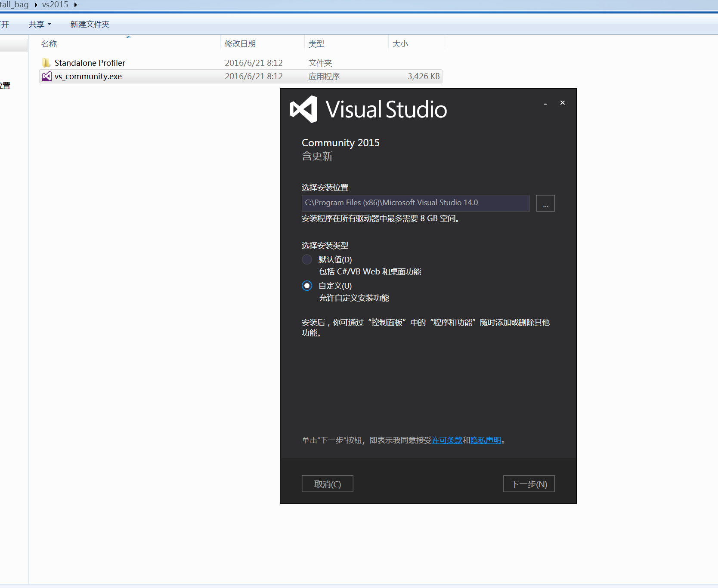Open the 共享 share dropdown menu

[40, 24]
